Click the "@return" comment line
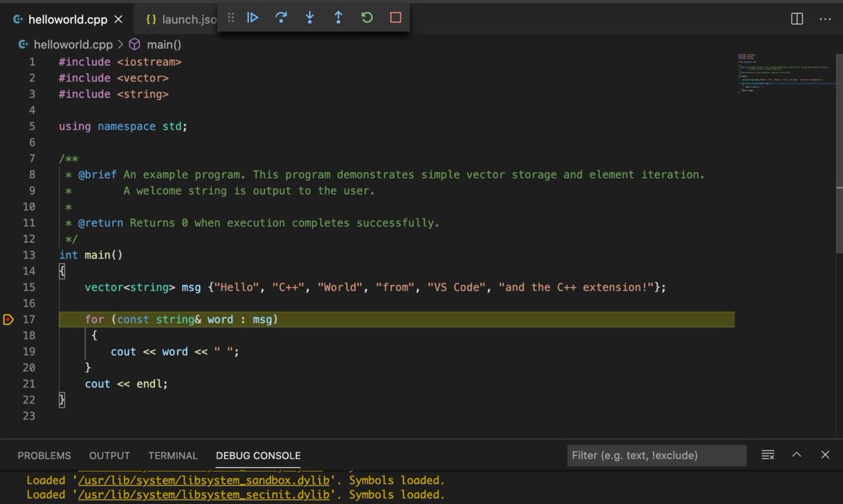The image size is (843, 504). pyautogui.click(x=252, y=223)
